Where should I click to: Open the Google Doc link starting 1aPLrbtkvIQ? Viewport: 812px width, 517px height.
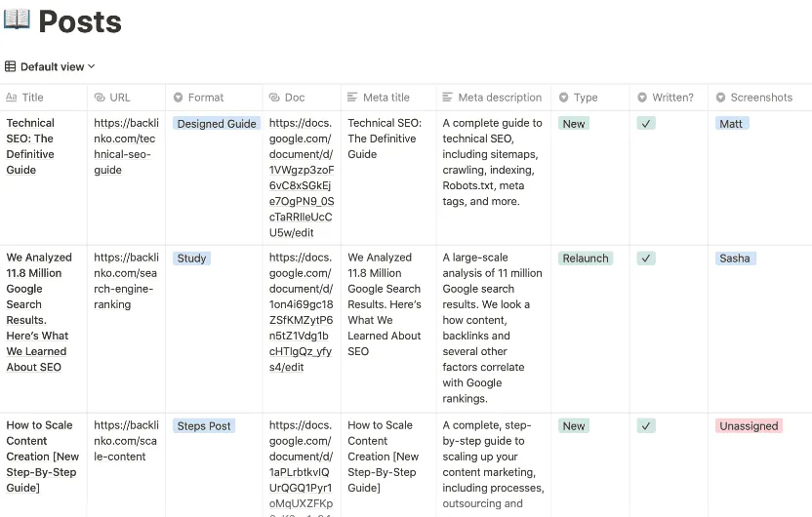301,468
